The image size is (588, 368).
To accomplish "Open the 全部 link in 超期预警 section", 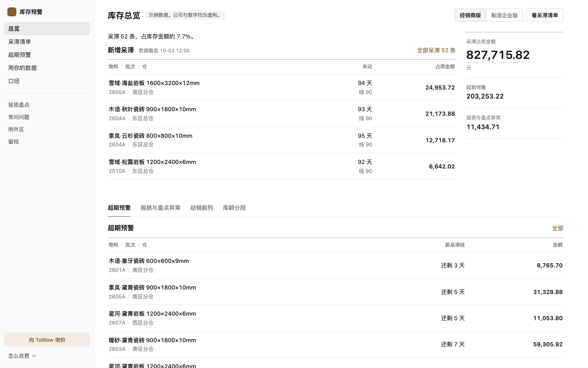I will point(558,228).
